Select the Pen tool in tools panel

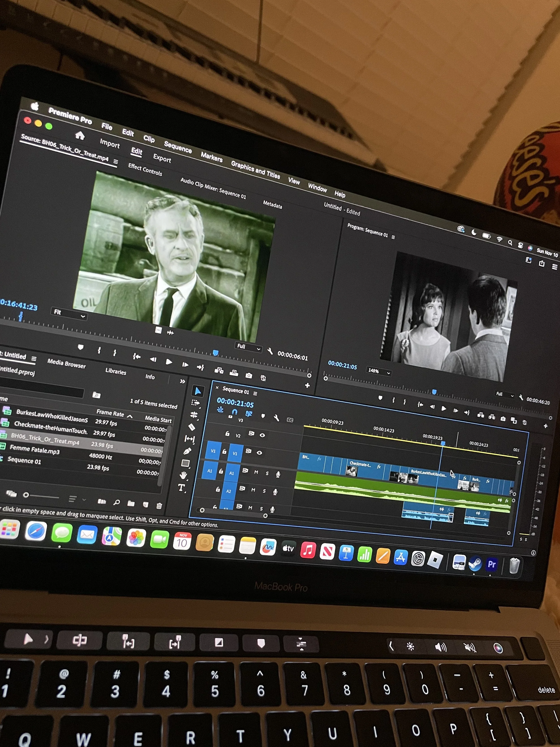pos(188,451)
